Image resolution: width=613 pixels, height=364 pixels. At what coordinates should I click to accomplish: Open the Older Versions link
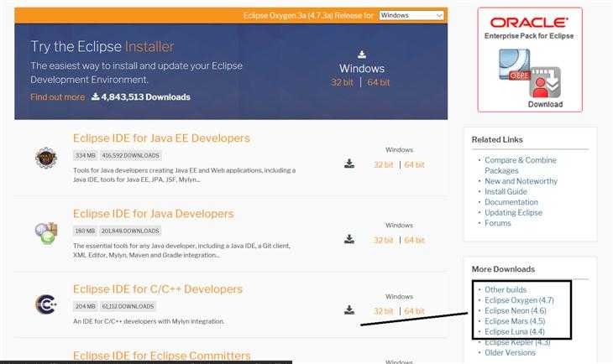(x=511, y=352)
